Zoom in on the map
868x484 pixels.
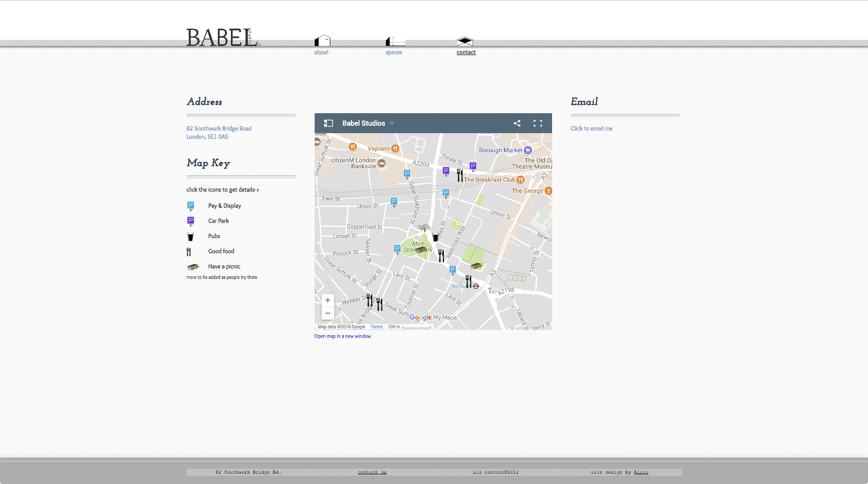328,300
